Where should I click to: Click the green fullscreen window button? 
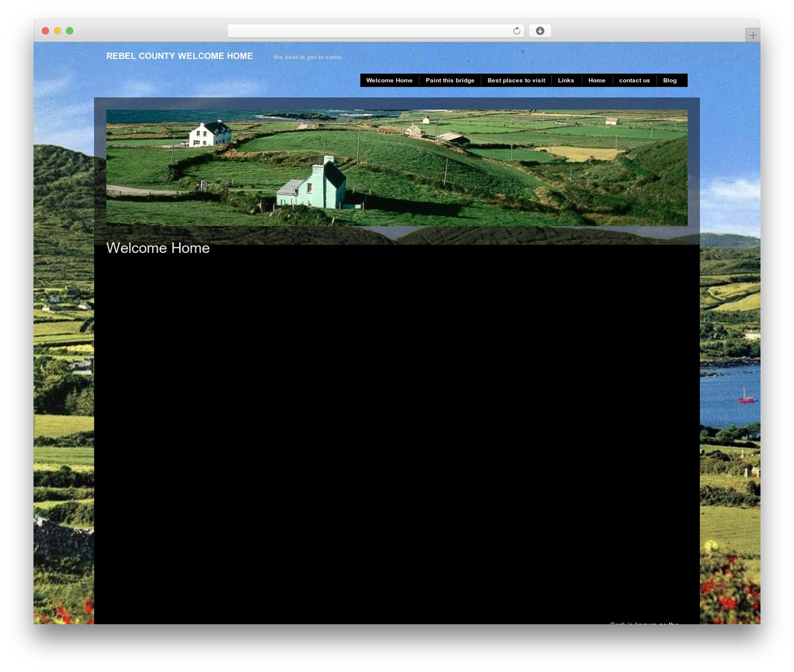point(69,31)
